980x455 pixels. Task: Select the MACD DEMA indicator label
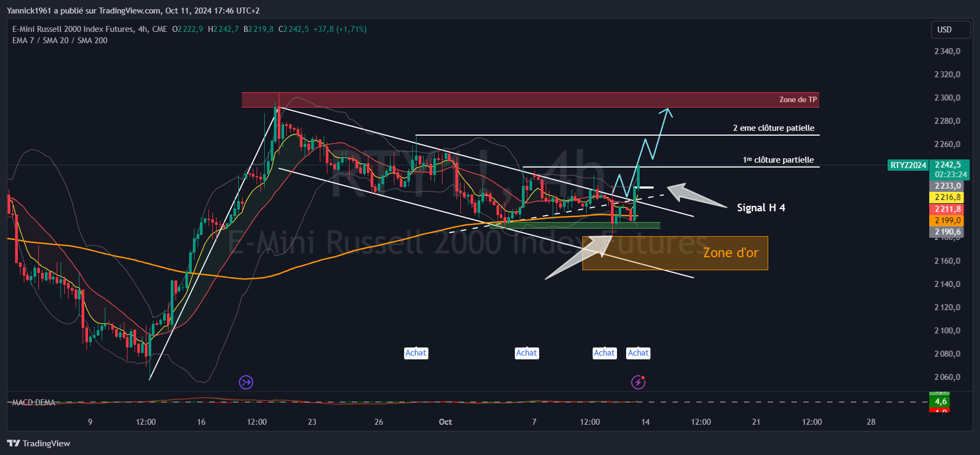(33, 402)
